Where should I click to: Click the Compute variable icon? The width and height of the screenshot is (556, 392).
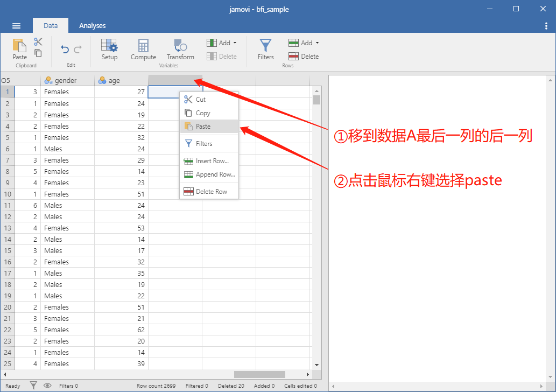coord(143,50)
